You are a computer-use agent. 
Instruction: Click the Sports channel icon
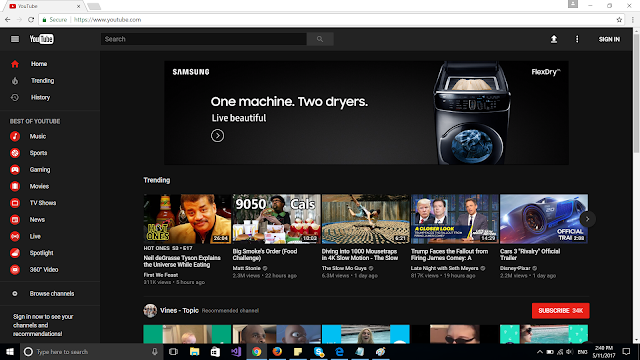coord(15,153)
